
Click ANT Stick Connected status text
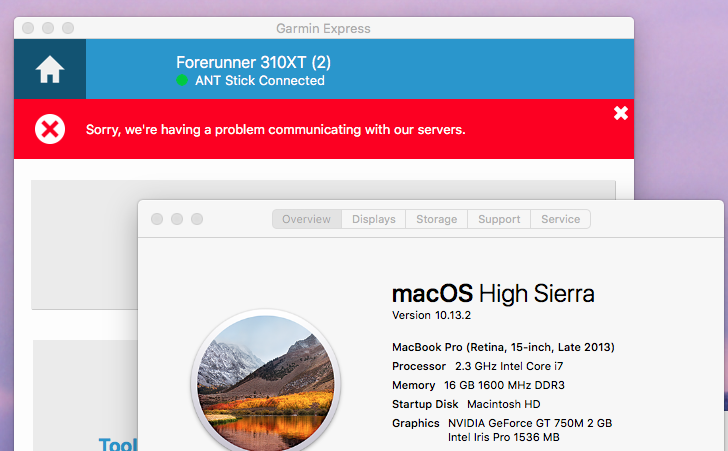260,80
